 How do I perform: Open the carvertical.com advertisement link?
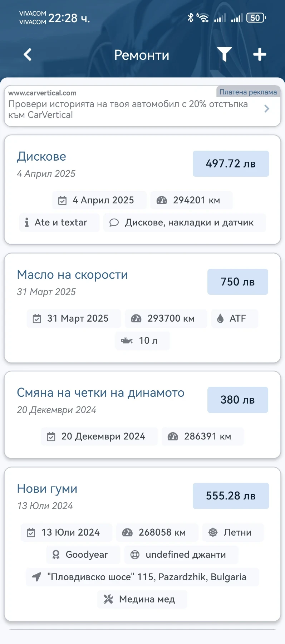pyautogui.click(x=142, y=106)
